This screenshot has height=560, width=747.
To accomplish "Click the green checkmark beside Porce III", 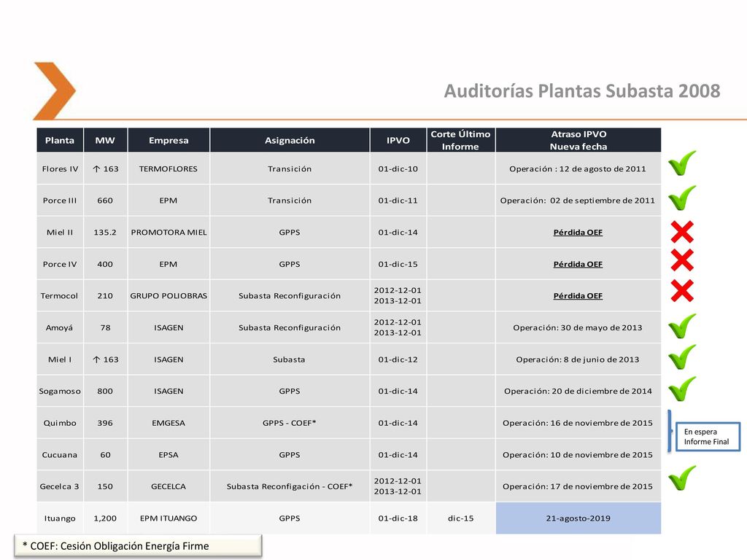I will pos(682,198).
